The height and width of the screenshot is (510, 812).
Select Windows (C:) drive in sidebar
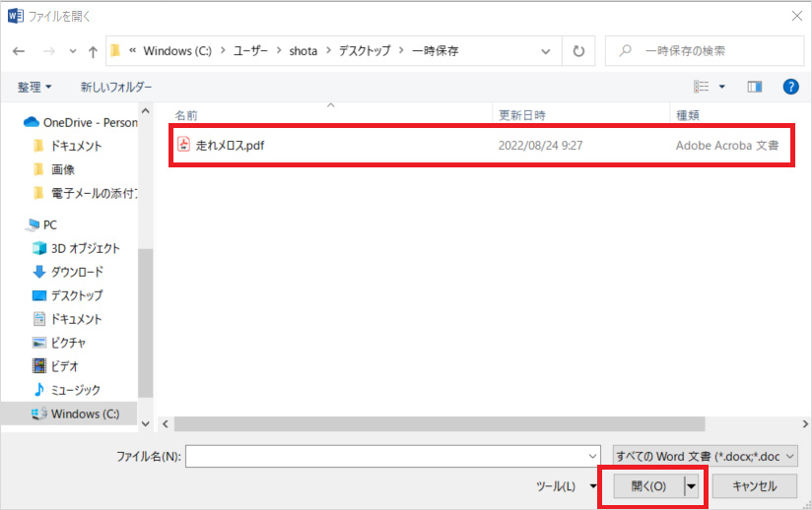click(69, 414)
